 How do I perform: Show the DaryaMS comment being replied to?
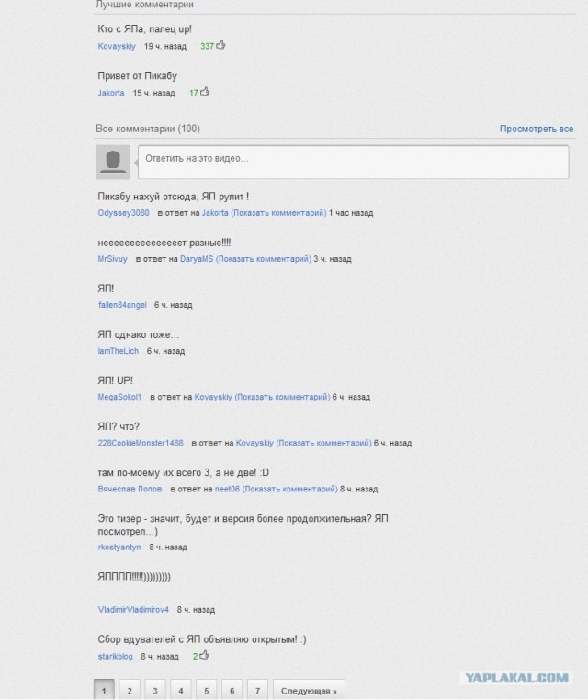pyautogui.click(x=264, y=259)
